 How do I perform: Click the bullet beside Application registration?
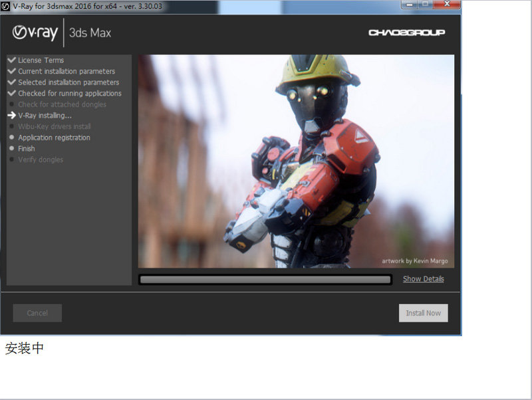tap(12, 138)
